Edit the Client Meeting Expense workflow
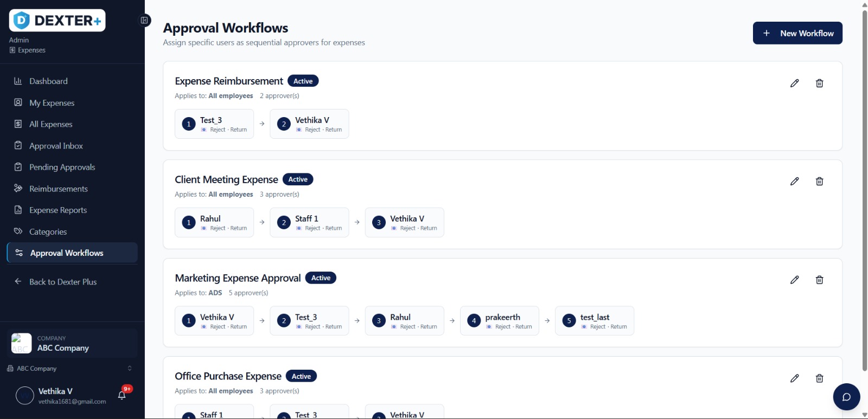Image resolution: width=868 pixels, height=419 pixels. pyautogui.click(x=794, y=182)
